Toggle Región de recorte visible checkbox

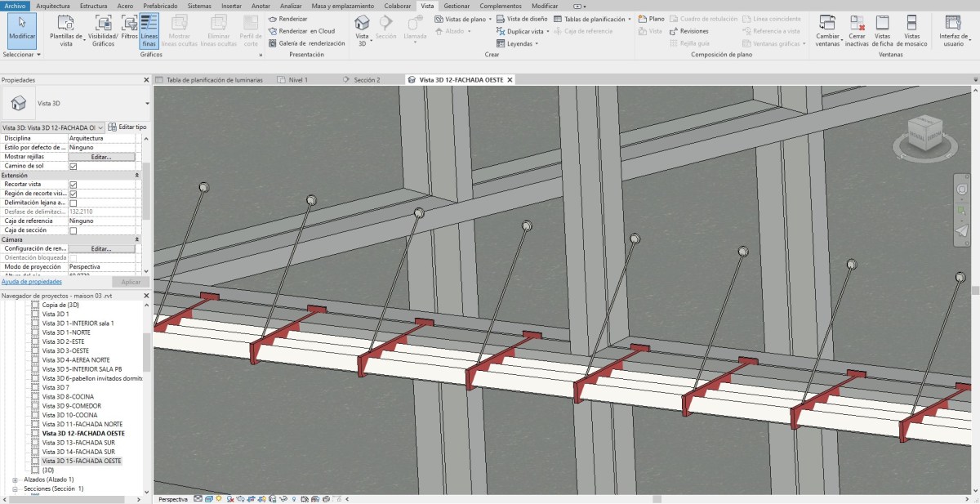point(73,194)
